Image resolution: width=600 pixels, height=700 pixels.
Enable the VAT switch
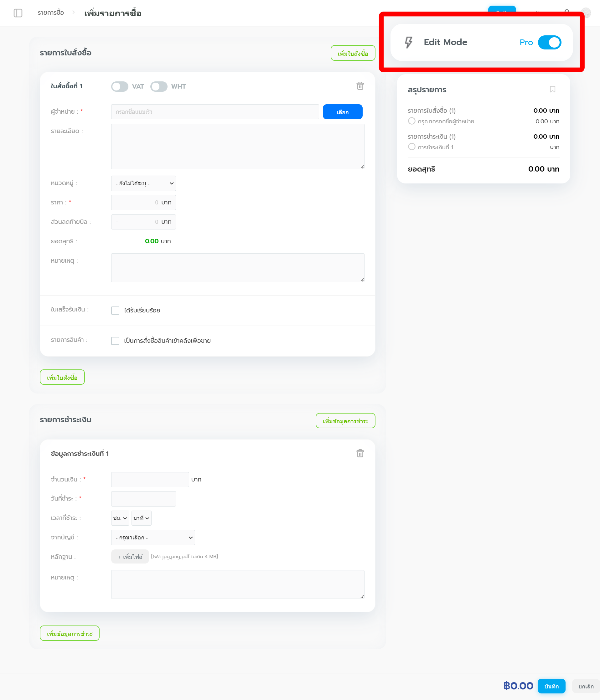[120, 86]
